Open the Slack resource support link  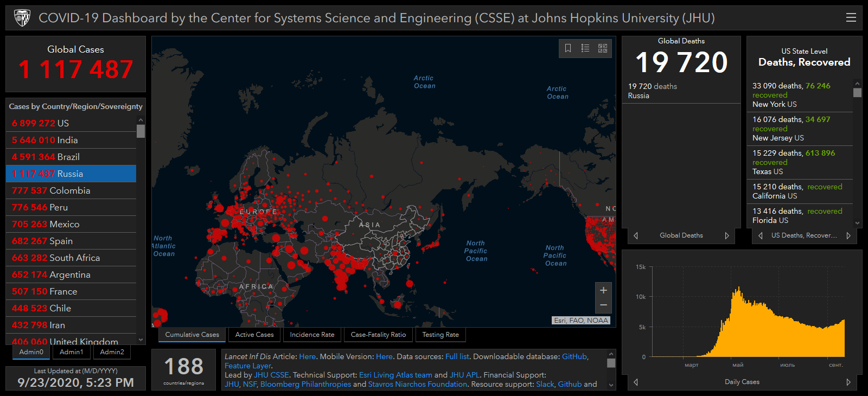(x=545, y=384)
